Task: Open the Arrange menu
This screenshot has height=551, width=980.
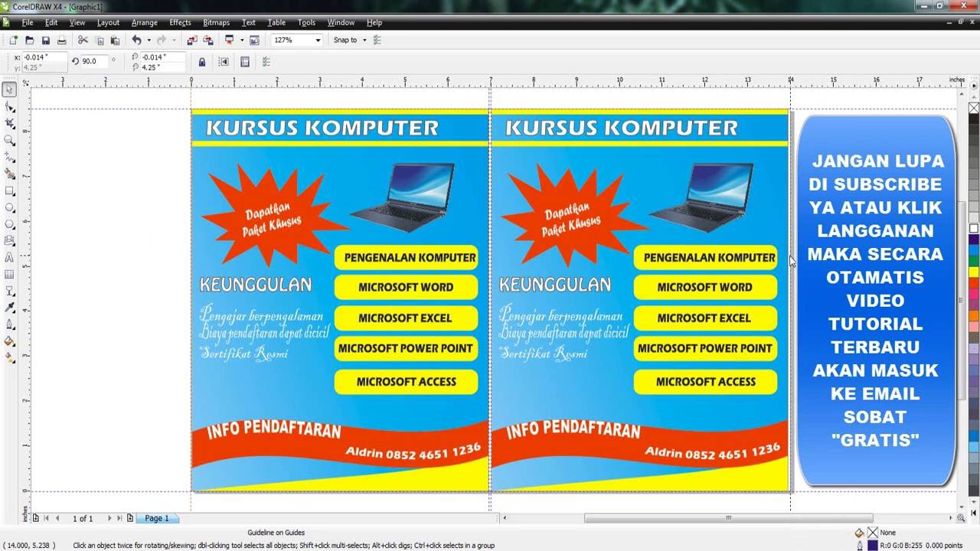Action: (145, 22)
